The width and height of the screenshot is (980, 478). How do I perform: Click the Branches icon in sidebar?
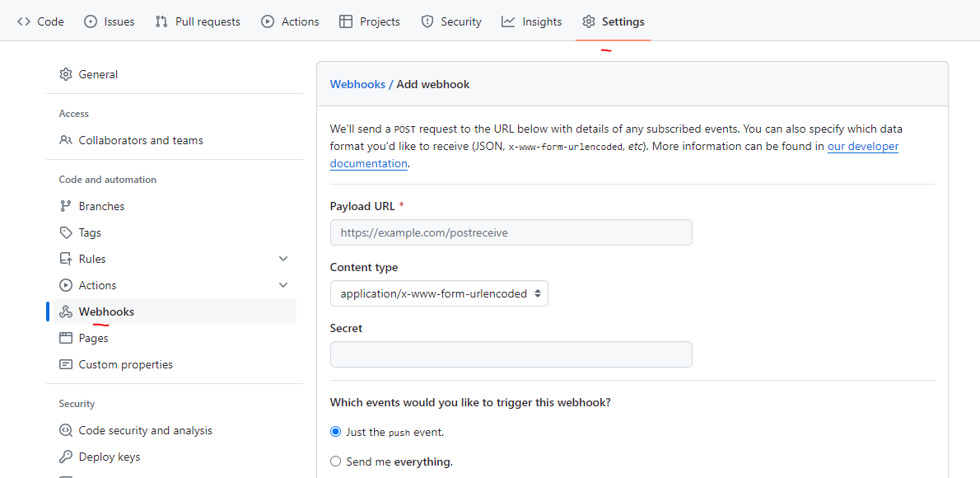[x=66, y=206]
